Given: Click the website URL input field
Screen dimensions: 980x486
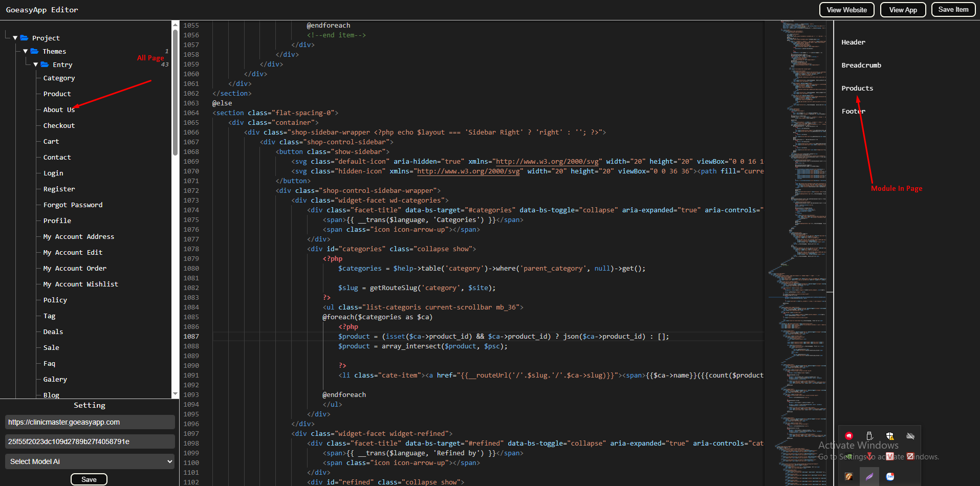Looking at the screenshot, I should (x=90, y=422).
